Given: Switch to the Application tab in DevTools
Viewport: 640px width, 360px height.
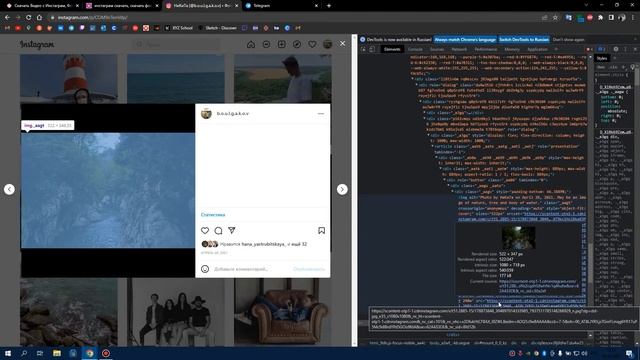Looking at the screenshot, I should [538, 49].
